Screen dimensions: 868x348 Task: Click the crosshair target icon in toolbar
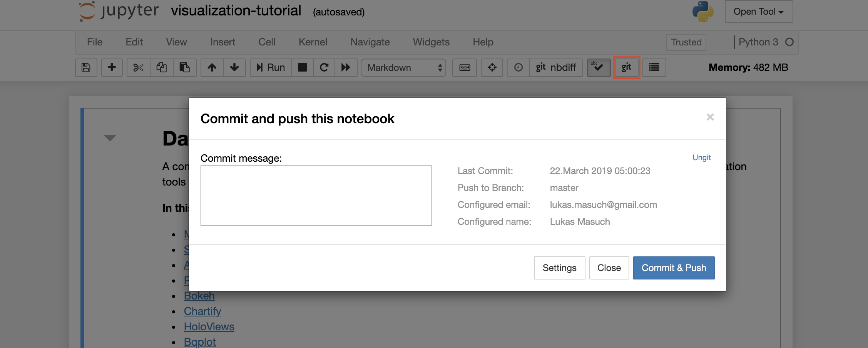[x=492, y=67]
